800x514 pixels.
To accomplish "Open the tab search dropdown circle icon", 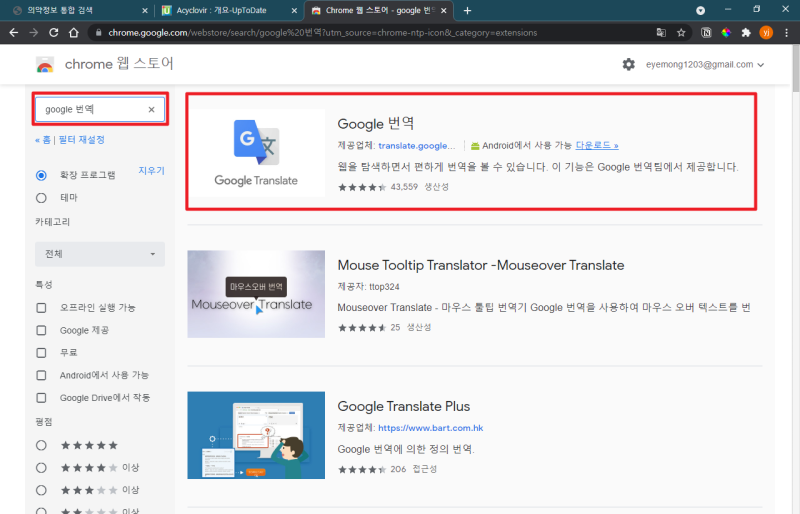I will tap(701, 10).
